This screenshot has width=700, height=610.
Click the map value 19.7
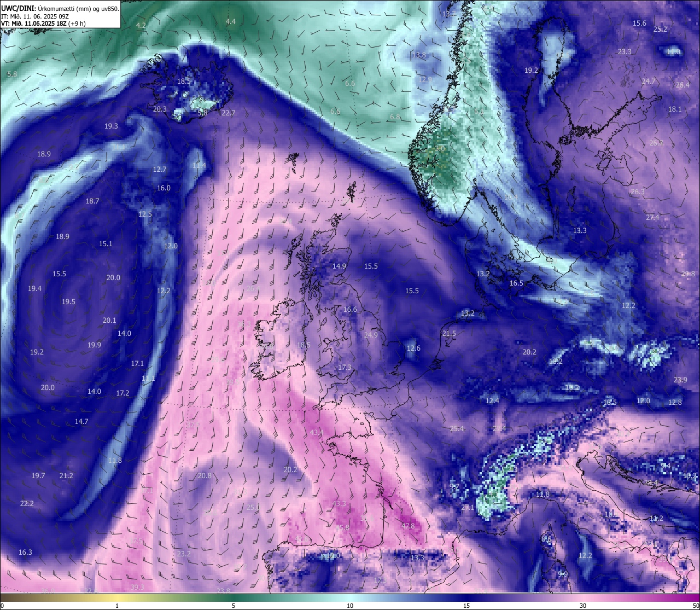pyautogui.click(x=38, y=476)
